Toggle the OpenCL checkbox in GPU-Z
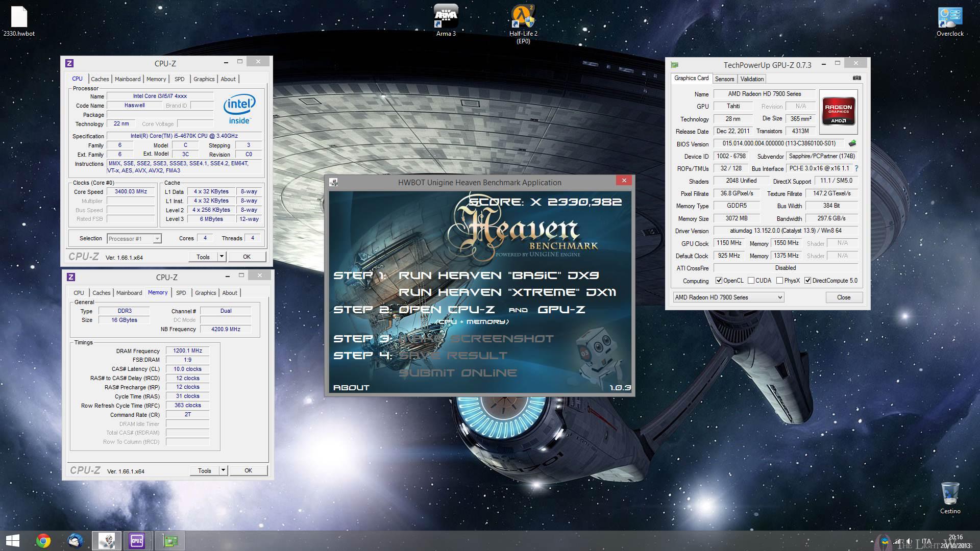 click(719, 281)
